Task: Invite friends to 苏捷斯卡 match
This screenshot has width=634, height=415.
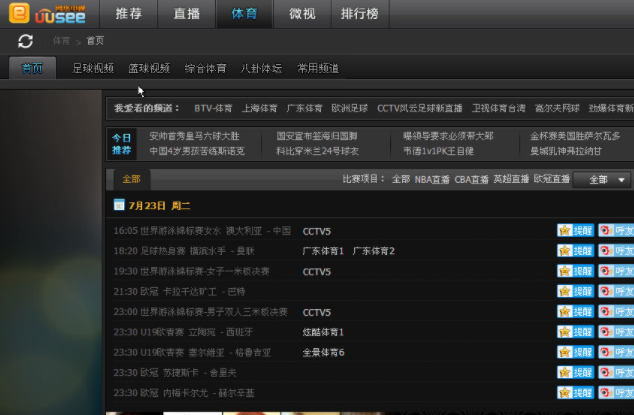Action: (x=616, y=372)
